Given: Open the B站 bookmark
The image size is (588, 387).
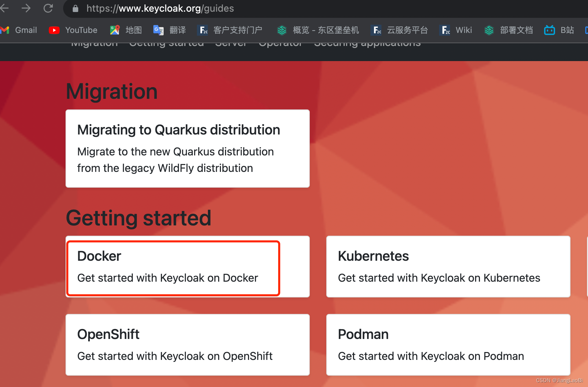Looking at the screenshot, I should point(558,30).
